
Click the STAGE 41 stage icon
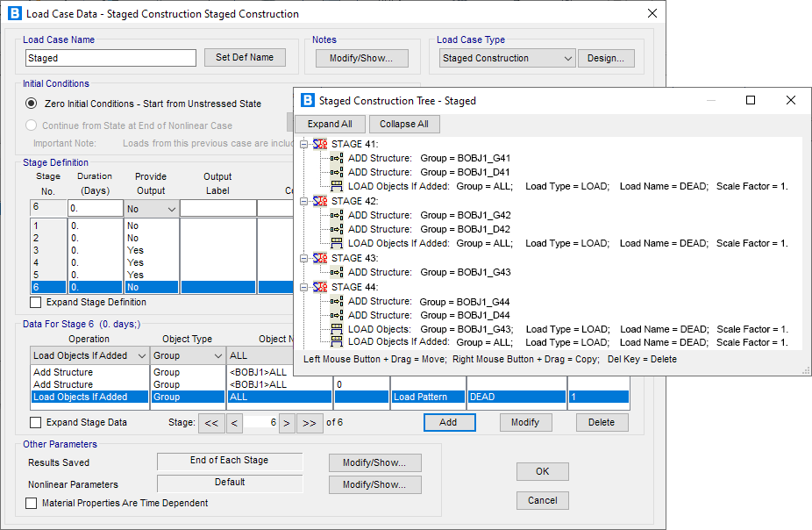coord(320,144)
